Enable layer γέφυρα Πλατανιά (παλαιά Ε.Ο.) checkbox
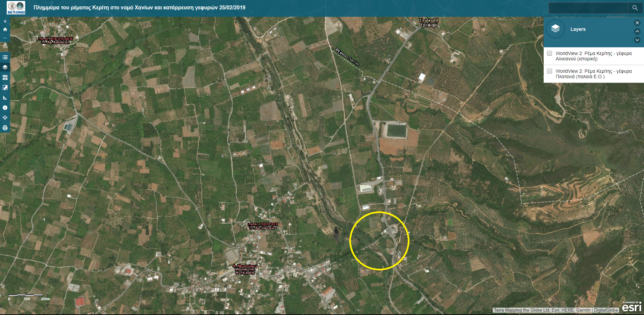 coord(549,71)
